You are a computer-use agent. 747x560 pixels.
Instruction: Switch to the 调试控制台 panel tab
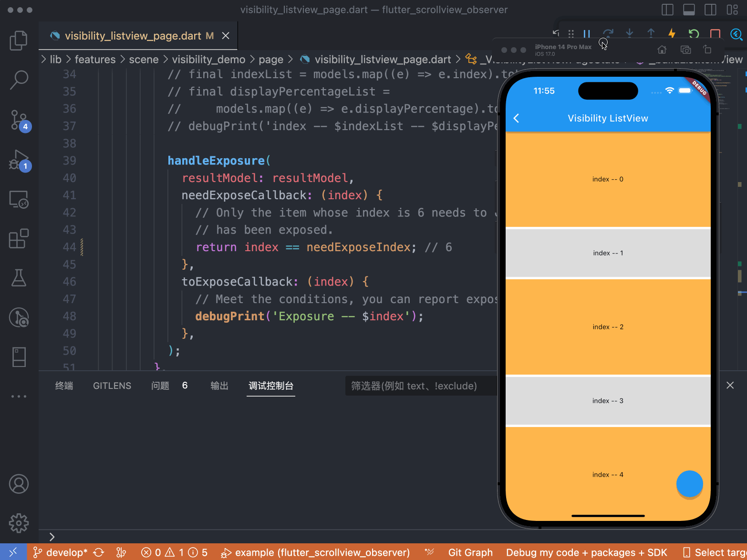(x=271, y=386)
